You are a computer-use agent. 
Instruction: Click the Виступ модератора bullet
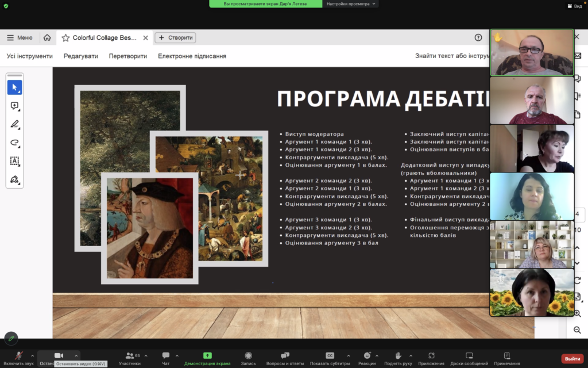tap(314, 134)
